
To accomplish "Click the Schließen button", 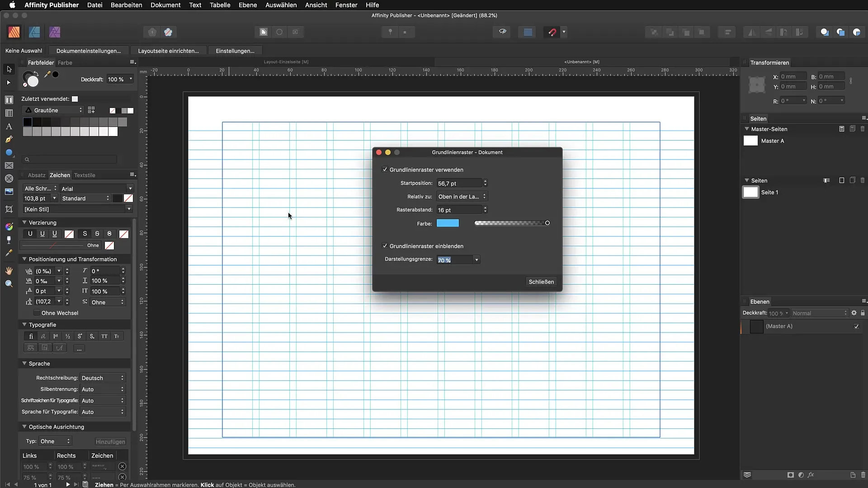I will (541, 282).
